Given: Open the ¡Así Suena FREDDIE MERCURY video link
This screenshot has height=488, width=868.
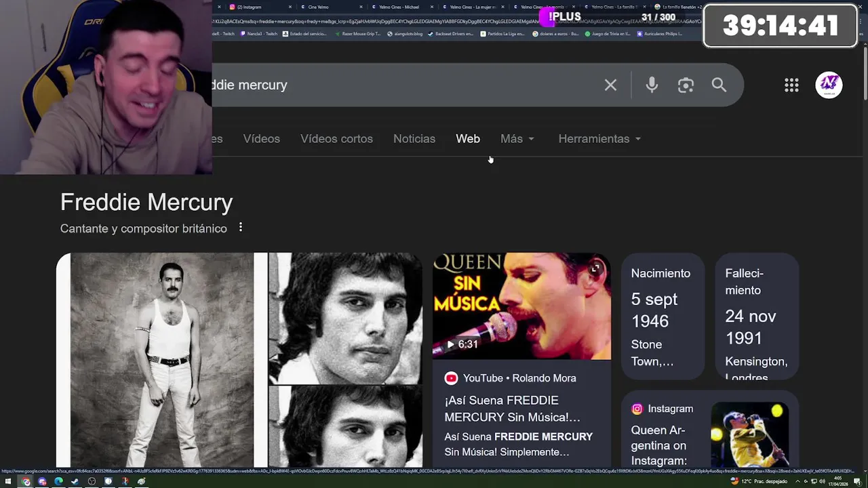Looking at the screenshot, I should pos(513,409).
